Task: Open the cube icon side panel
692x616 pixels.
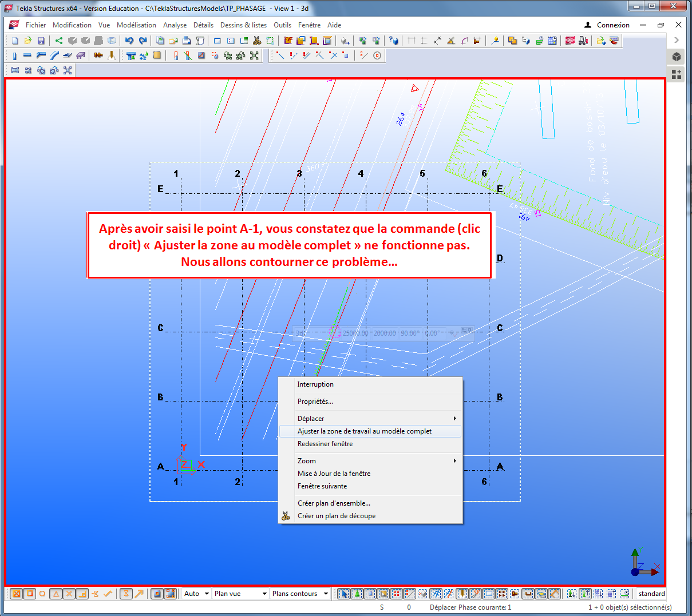Action: pyautogui.click(x=677, y=57)
